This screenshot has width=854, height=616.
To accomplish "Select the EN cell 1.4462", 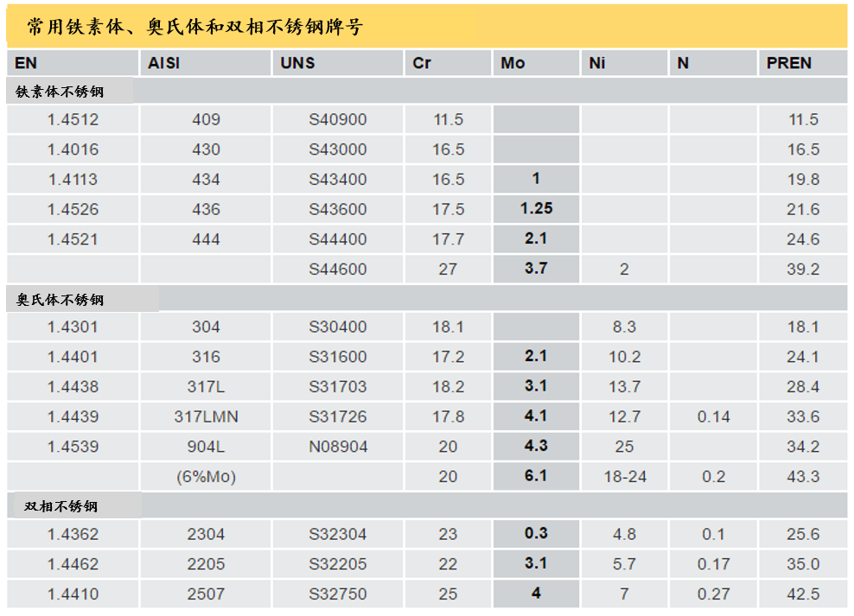I will point(73,564).
